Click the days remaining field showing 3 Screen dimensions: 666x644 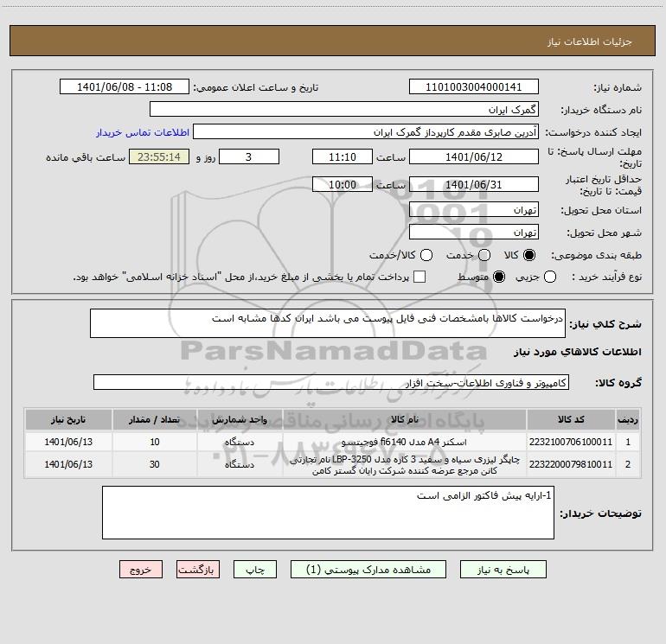249,156
